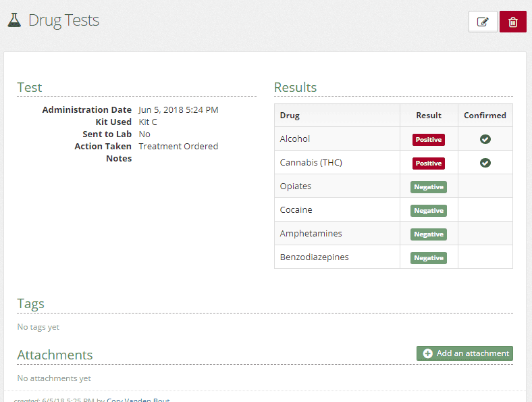Viewport: 532px width, 402px height.
Task: Click the Cannabis (THC) confirmed checkmark icon
Action: (x=485, y=163)
